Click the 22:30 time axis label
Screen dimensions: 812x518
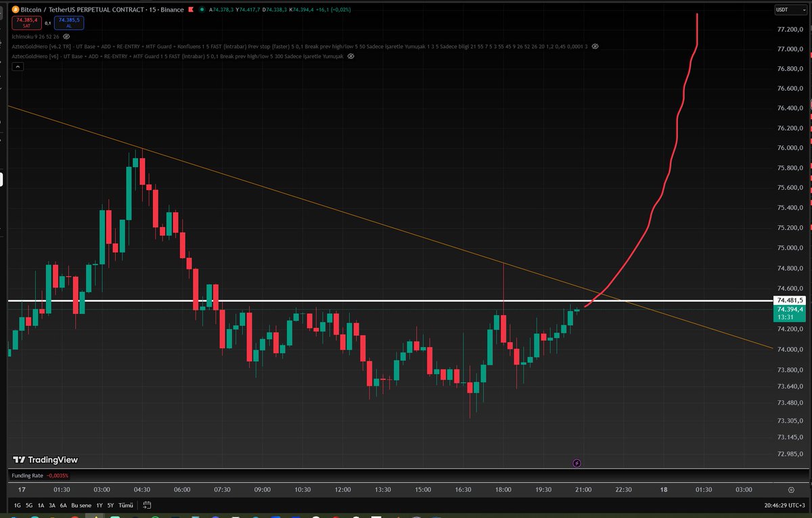[x=624, y=490]
